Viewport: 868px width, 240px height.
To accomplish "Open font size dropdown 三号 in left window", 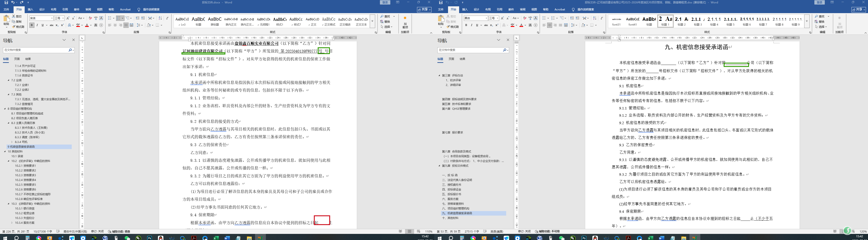I will (63, 18).
